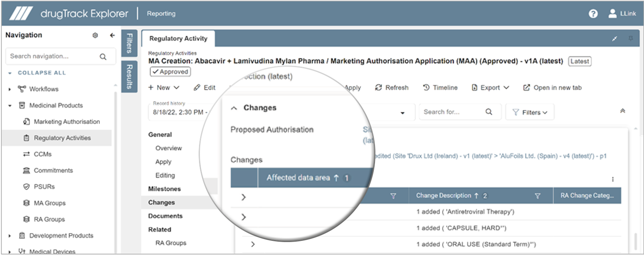Filter the Change Description column
The width and height of the screenshot is (644, 255).
pos(537,196)
